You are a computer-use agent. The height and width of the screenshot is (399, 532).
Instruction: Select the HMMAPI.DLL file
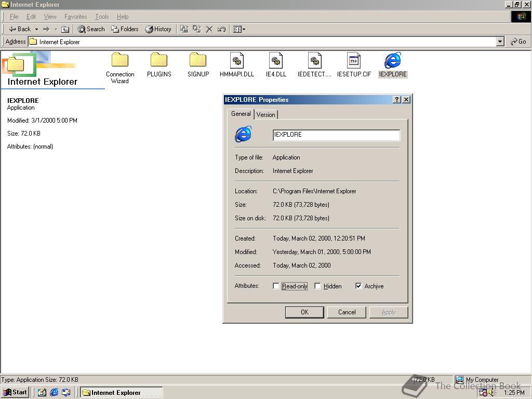[237, 65]
